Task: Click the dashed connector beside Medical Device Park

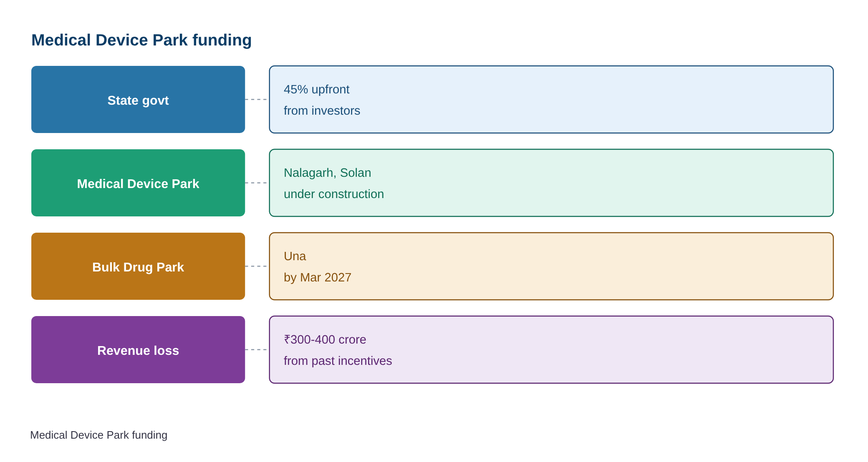Action: tap(257, 183)
